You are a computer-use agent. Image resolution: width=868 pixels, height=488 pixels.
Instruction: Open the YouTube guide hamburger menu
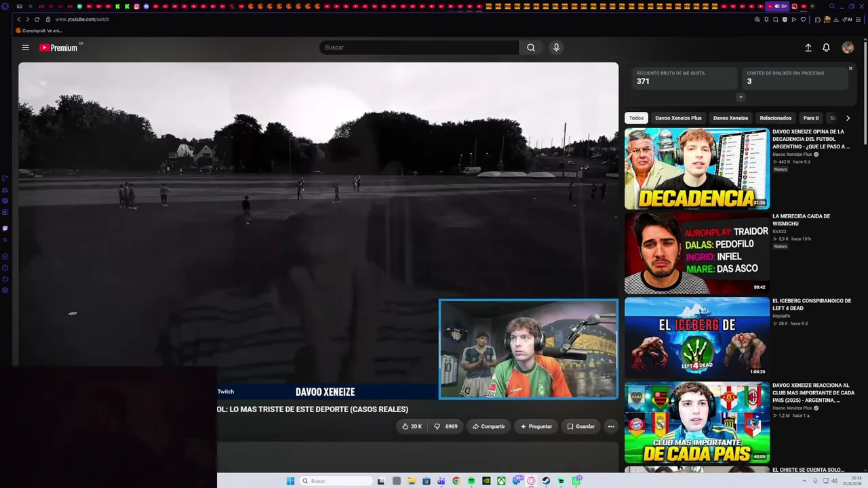point(26,47)
